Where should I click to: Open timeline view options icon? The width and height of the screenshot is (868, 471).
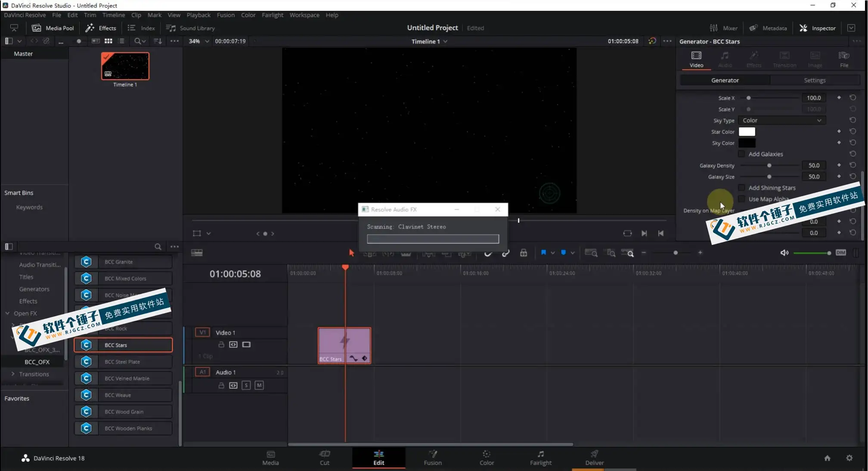click(x=197, y=253)
